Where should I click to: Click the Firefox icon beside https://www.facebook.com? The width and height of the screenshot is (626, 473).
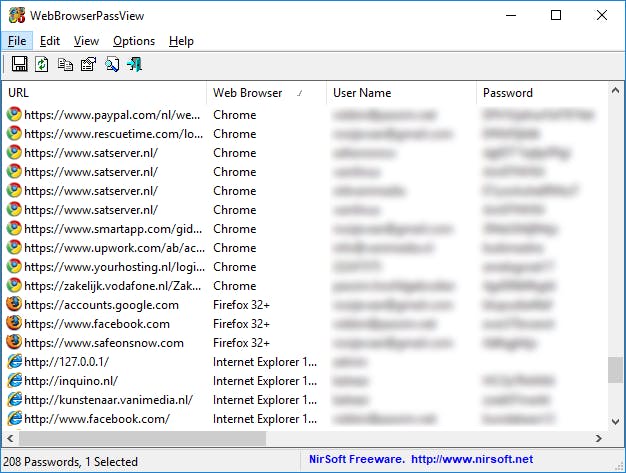coord(14,324)
